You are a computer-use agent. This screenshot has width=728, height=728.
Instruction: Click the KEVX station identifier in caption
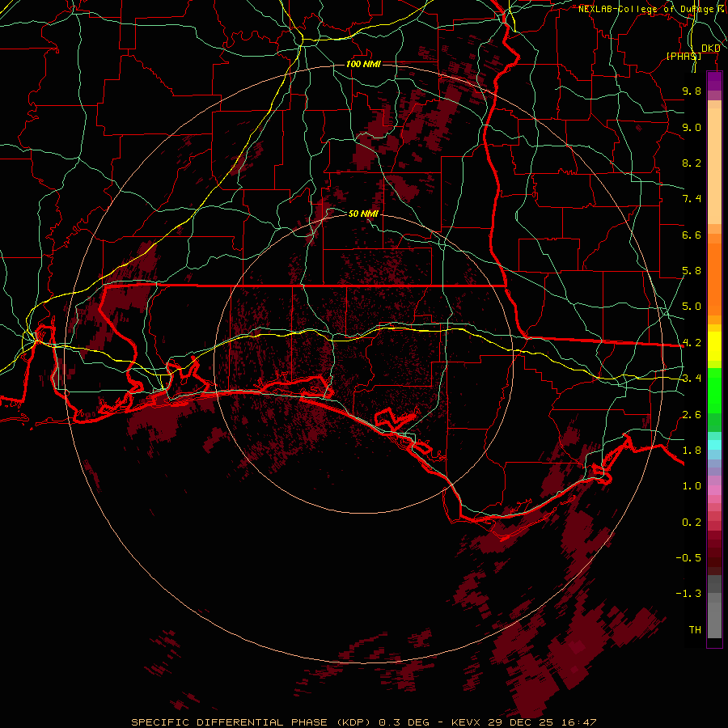(467, 722)
